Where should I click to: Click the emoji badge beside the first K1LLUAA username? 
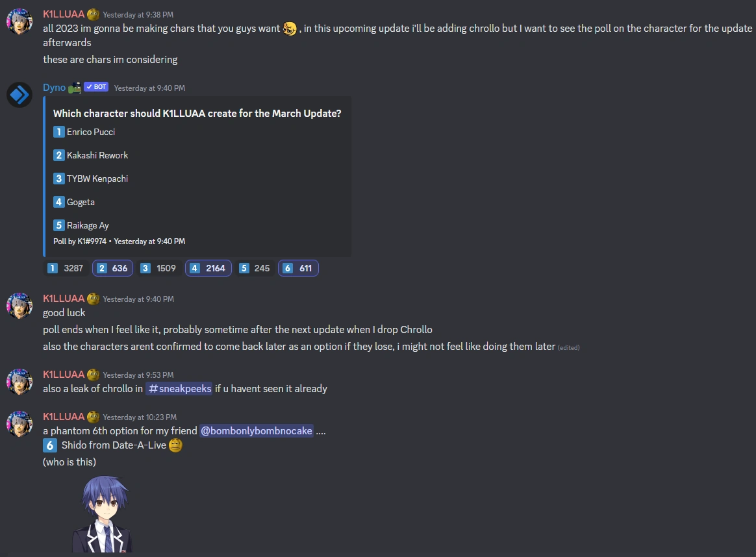93,14
